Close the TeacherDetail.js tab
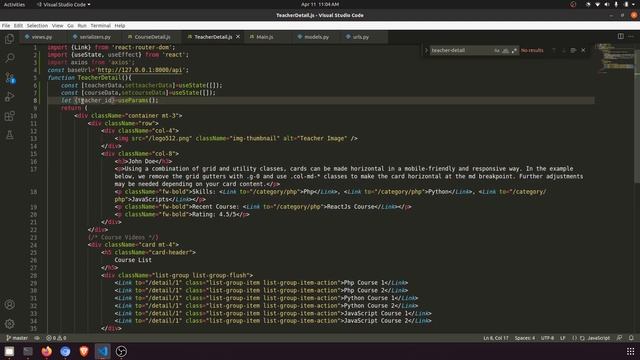Viewport: 640px width, 360px height. pyautogui.click(x=238, y=37)
